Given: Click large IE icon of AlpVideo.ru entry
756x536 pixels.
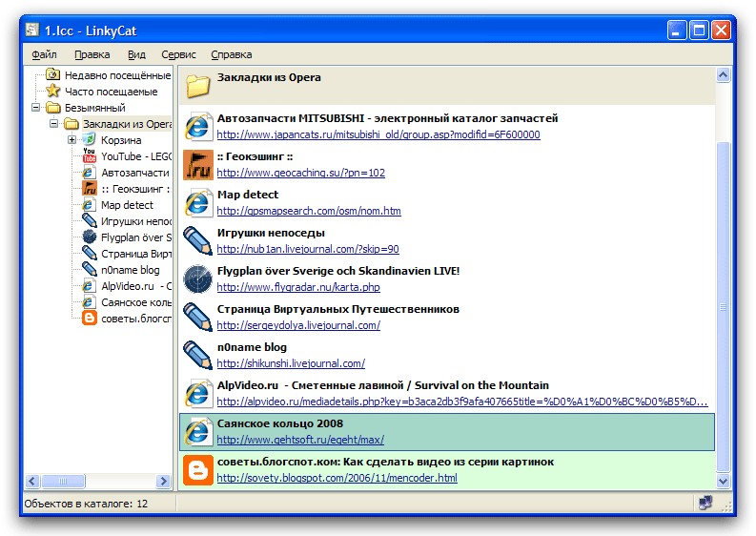Looking at the screenshot, I should pos(198,393).
